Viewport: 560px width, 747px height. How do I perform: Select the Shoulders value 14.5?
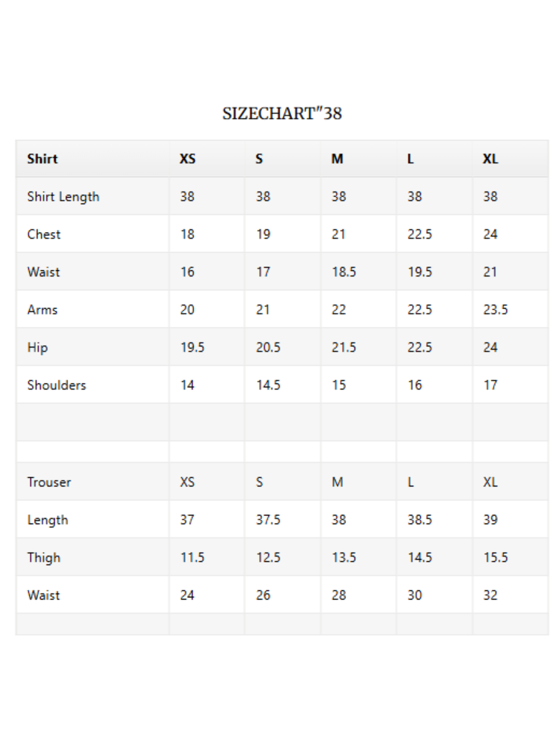point(268,385)
